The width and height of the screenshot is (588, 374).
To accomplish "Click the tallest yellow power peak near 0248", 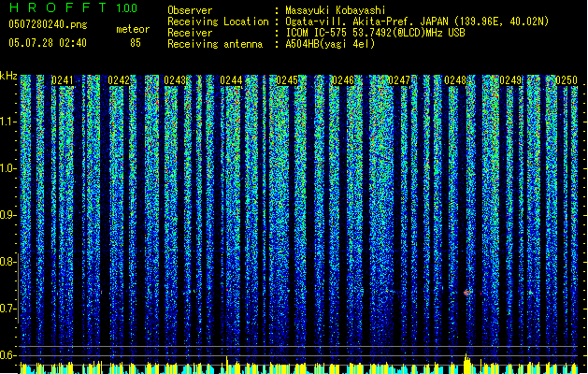I will (466, 364).
